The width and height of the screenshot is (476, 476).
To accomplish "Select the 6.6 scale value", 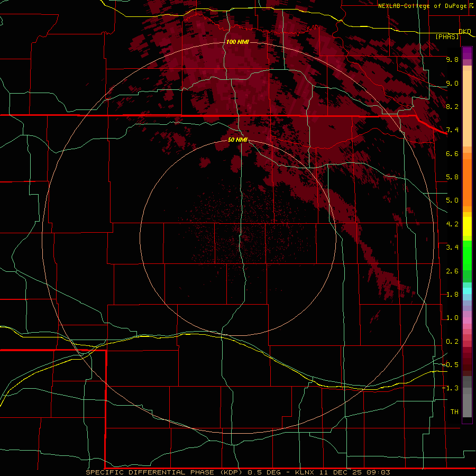I will pos(452,153).
